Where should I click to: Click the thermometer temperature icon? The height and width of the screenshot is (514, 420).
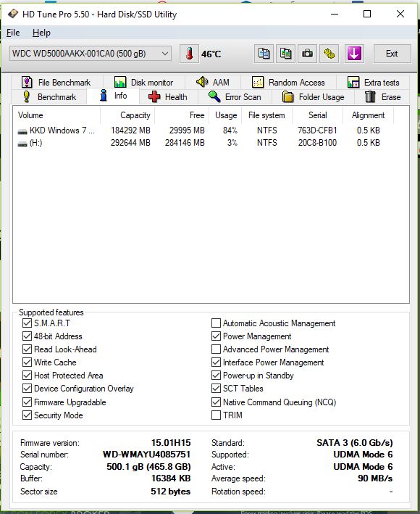[189, 54]
